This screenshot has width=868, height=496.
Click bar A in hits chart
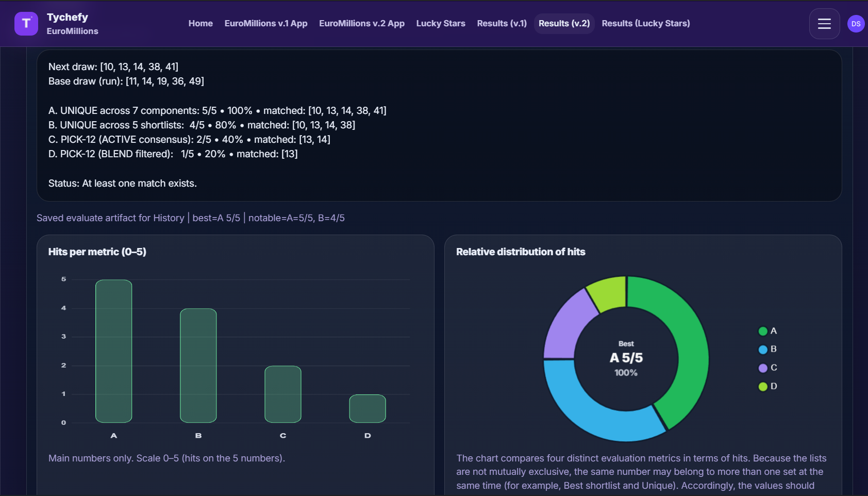(114, 351)
